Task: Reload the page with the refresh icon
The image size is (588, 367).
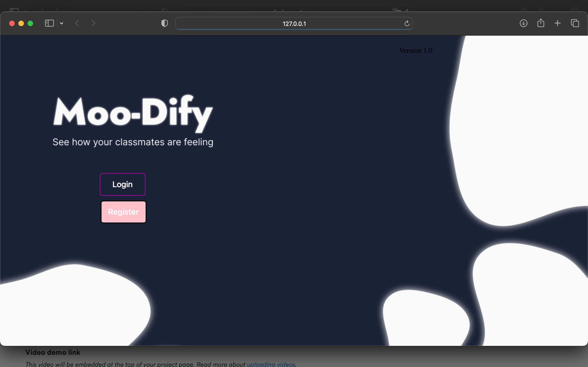Action: click(407, 24)
